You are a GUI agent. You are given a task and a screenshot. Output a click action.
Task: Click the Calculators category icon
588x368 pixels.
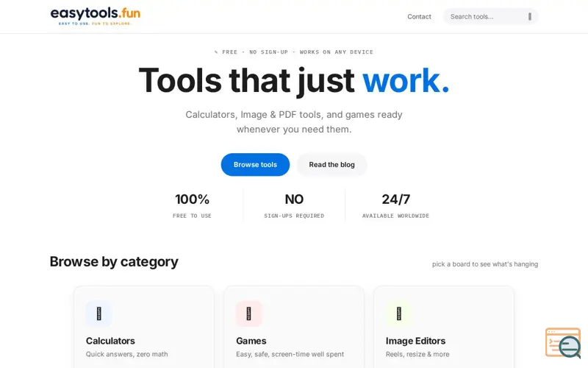(x=98, y=314)
